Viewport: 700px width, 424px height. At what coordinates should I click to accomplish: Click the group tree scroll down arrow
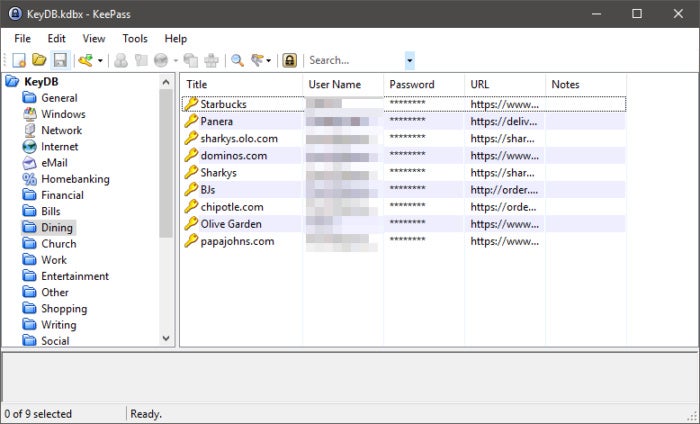click(x=166, y=338)
